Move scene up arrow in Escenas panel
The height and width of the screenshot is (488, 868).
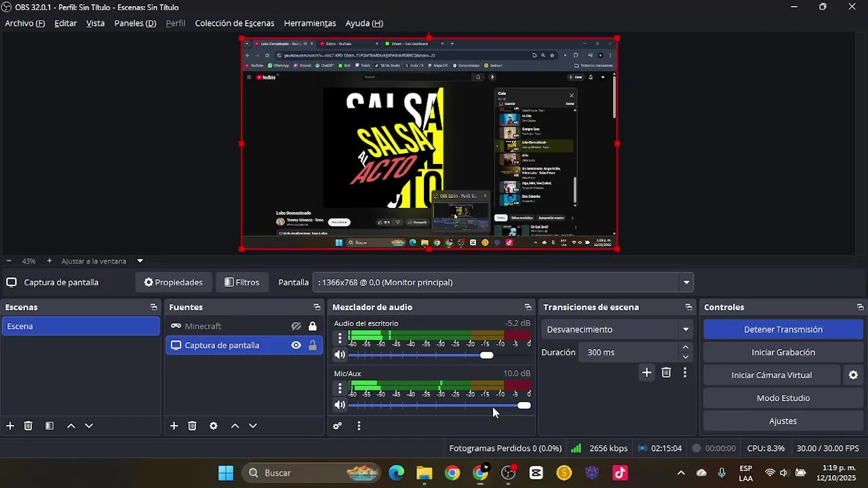click(71, 426)
